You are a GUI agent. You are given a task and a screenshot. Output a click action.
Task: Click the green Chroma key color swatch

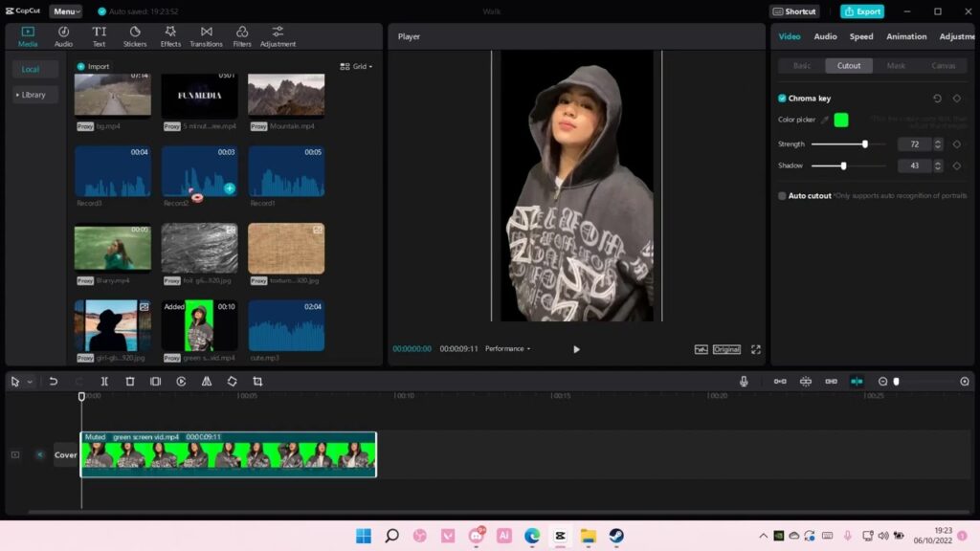tap(841, 121)
